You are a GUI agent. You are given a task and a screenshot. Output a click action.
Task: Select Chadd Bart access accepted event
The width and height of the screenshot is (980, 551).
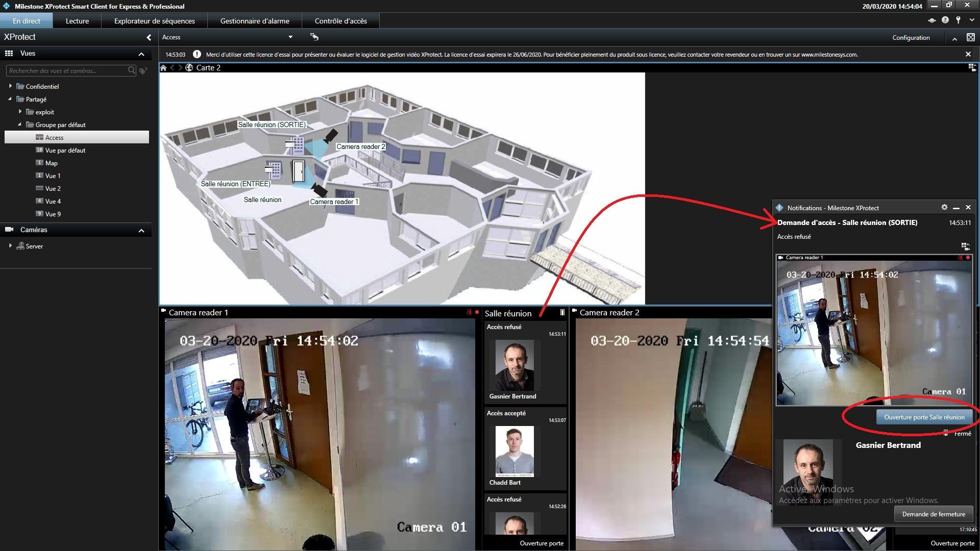[x=526, y=448]
